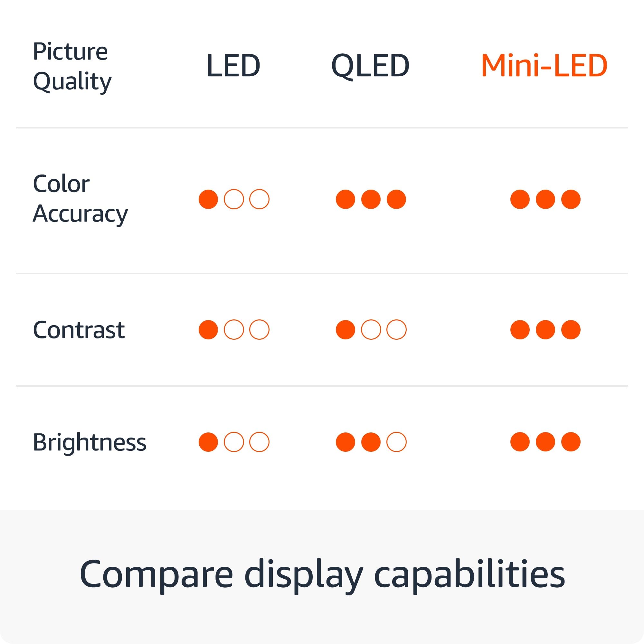Select the last empty dot in LED Color Accuracy
The image size is (644, 644).
259,199
